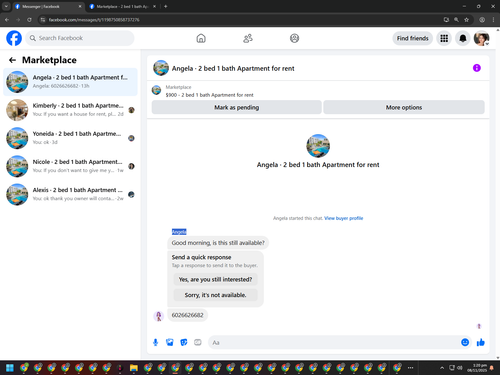Open the Menu grid icon
Image resolution: width=500 pixels, height=375 pixels.
tap(444, 38)
